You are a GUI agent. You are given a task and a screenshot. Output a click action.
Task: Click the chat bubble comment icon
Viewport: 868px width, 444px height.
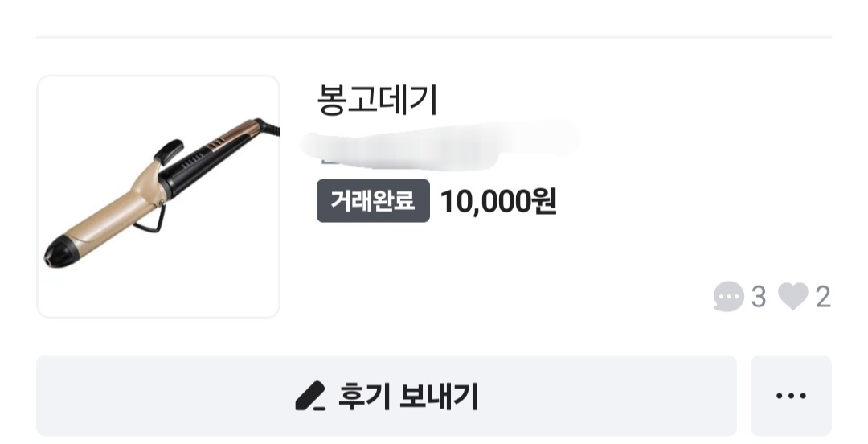(728, 298)
